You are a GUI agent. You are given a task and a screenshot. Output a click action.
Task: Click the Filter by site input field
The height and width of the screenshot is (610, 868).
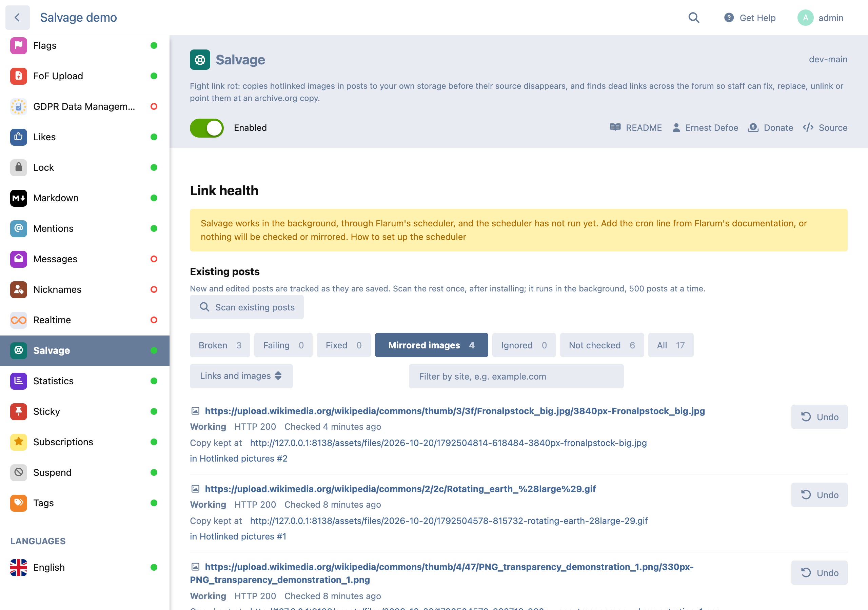coord(516,376)
